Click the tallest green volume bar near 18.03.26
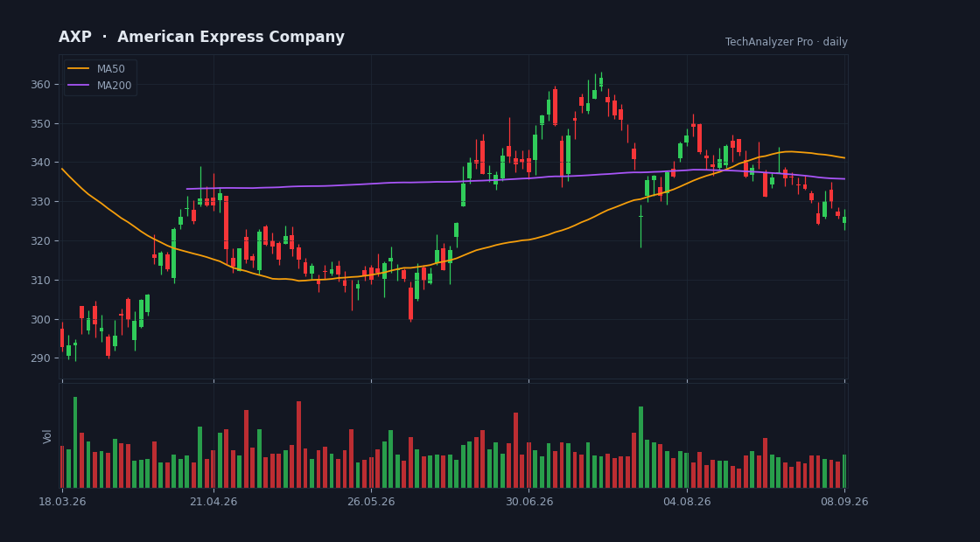The height and width of the screenshot is (542, 980). pyautogui.click(x=75, y=442)
